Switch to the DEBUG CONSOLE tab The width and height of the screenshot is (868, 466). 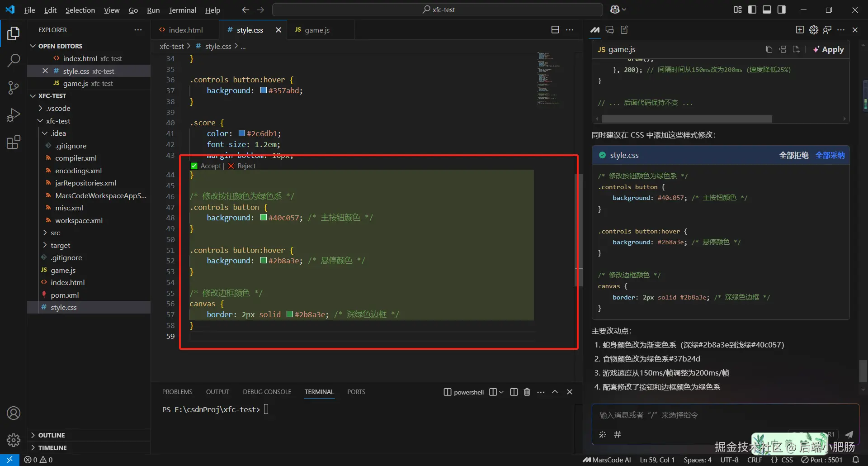tap(267, 392)
